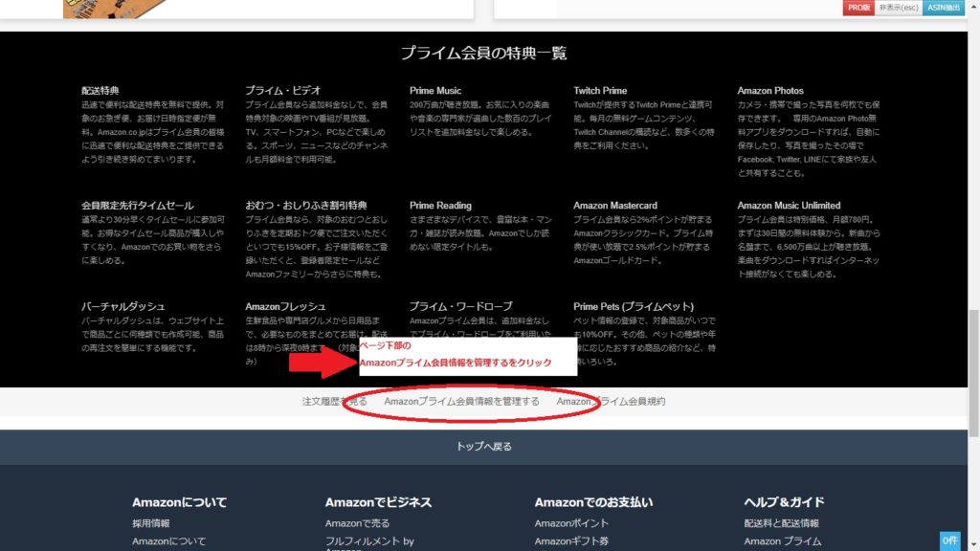The height and width of the screenshot is (551, 980).
Task: Click the Prime Music benefit heading
Action: click(435, 91)
